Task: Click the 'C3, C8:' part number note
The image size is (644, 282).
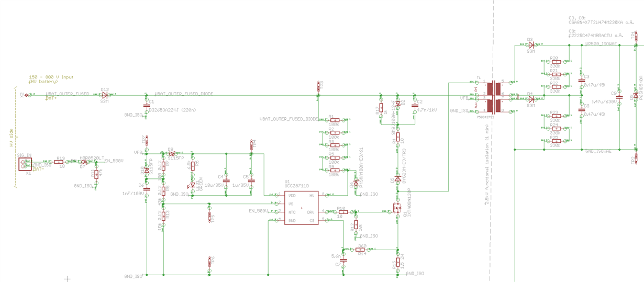Action: click(x=578, y=17)
